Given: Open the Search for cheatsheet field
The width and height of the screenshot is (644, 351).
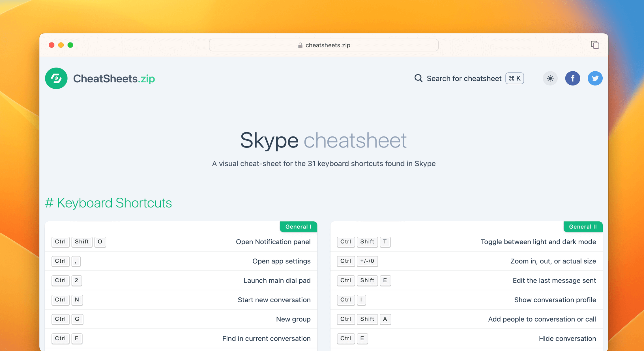Looking at the screenshot, I should pos(464,78).
